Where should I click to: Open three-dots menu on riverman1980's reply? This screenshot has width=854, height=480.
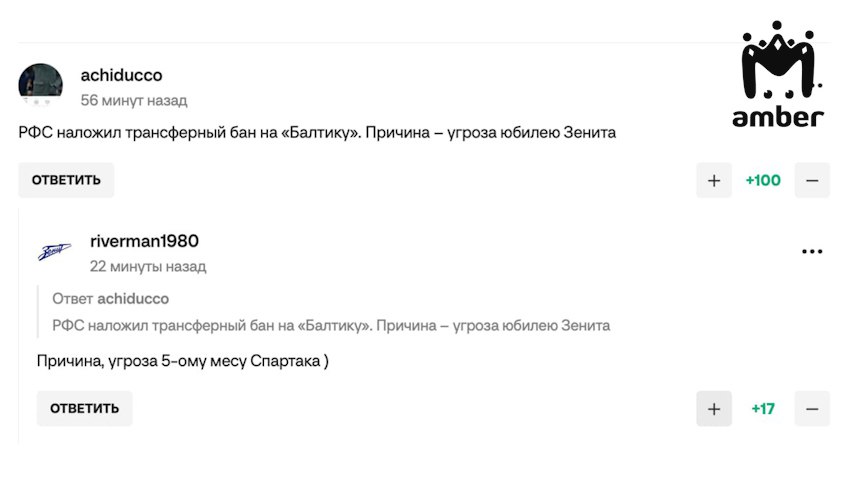coord(812,251)
